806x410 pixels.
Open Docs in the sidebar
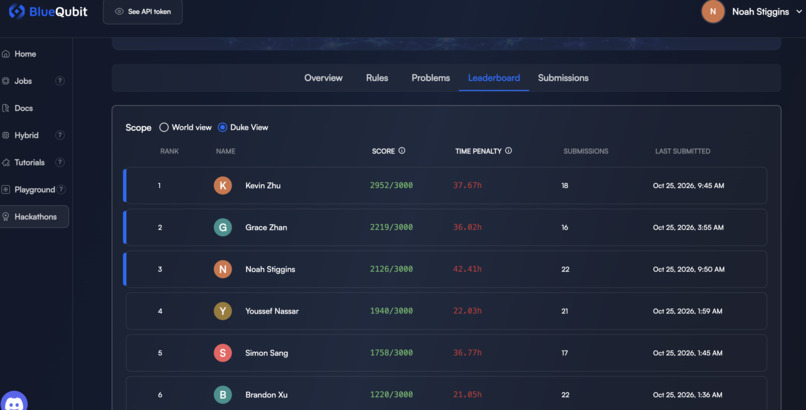point(23,108)
